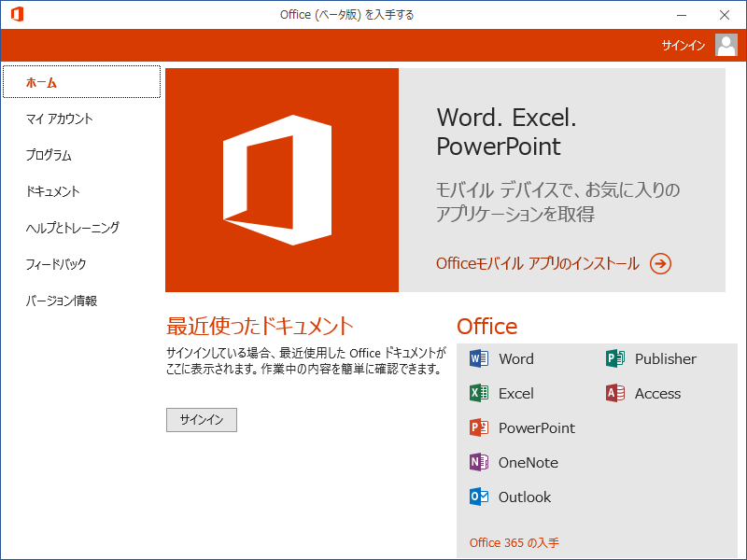The width and height of the screenshot is (747, 560).
Task: Click Officeモバイル アプリのインストール link
Action: click(538, 263)
